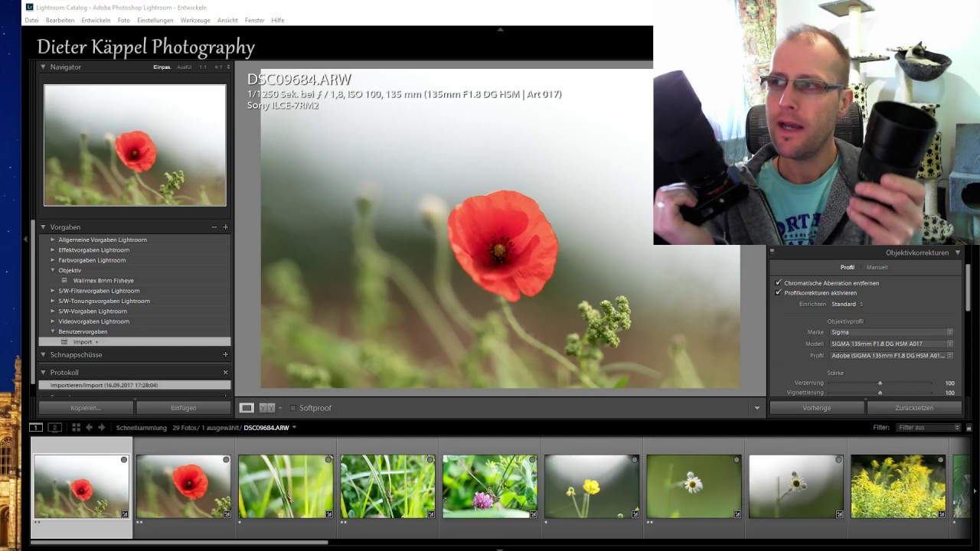Image resolution: width=980 pixels, height=551 pixels.
Task: Click the Kopieren... button
Action: (86, 408)
